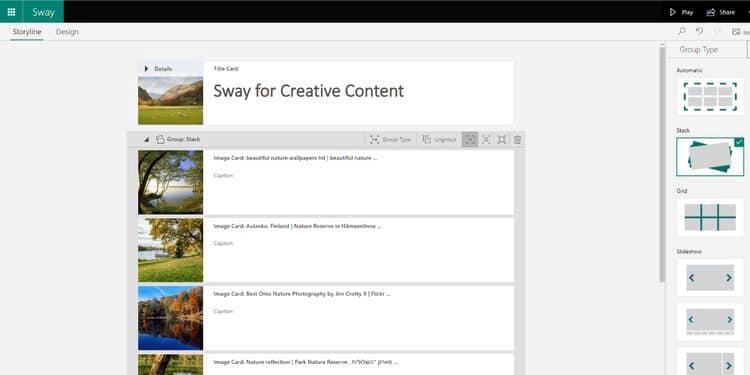Screen dimensions: 750x375
Task: Ungroup the stack cards
Action: tap(439, 140)
